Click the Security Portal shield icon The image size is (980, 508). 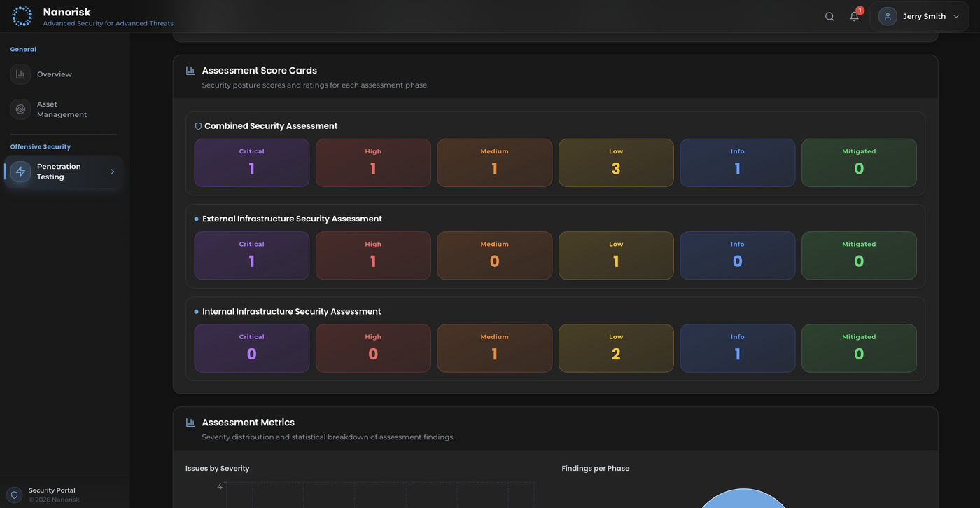tap(14, 495)
